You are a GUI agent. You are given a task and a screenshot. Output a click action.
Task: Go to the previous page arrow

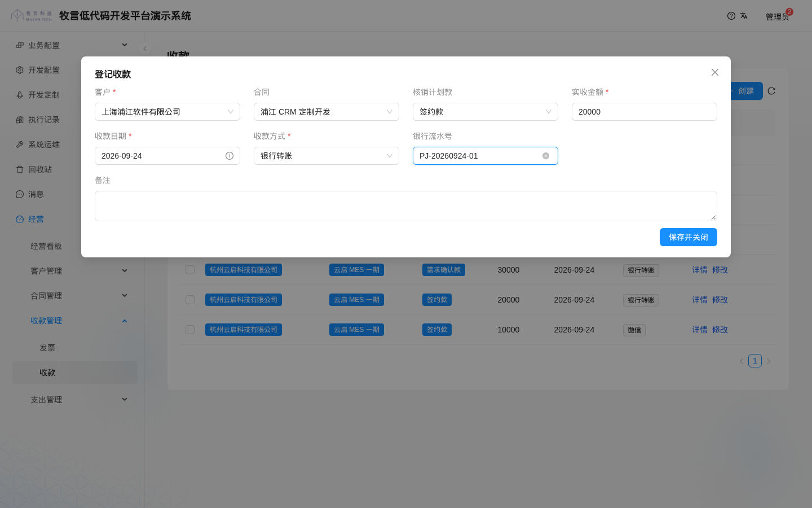tap(742, 361)
